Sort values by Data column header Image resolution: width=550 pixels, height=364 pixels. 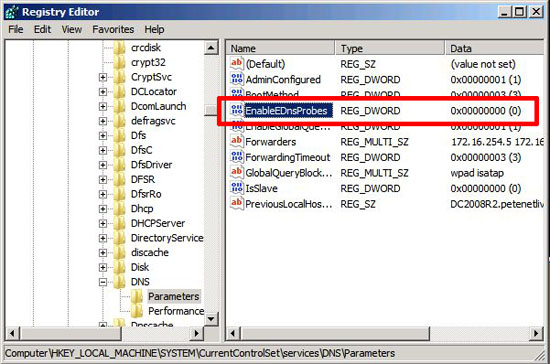click(x=495, y=48)
